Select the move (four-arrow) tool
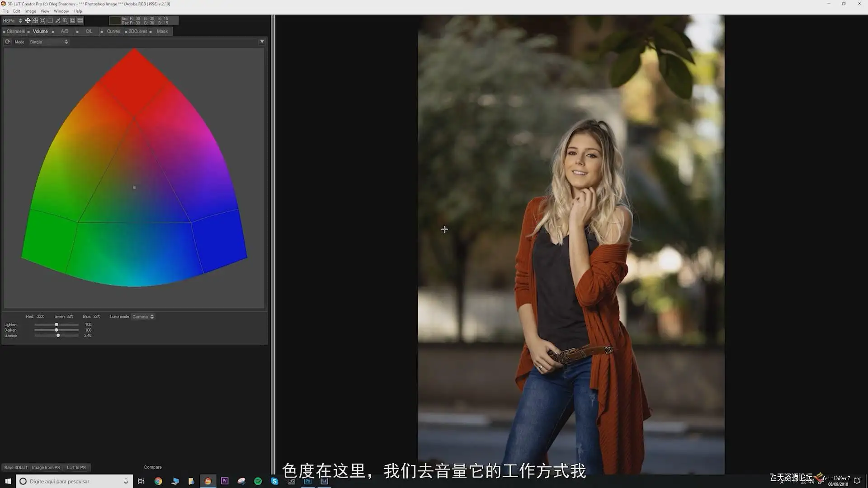Viewport: 868px width, 488px height. click(x=28, y=20)
